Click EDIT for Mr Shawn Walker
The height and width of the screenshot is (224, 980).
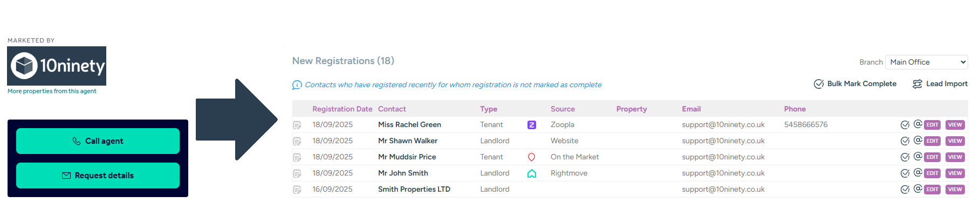pyautogui.click(x=932, y=141)
